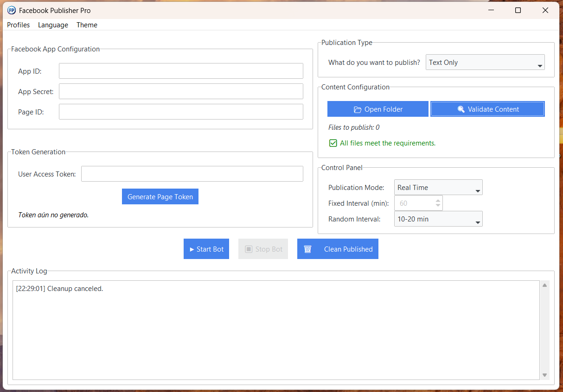Open the Profiles menu
The image size is (563, 392).
[x=19, y=25]
